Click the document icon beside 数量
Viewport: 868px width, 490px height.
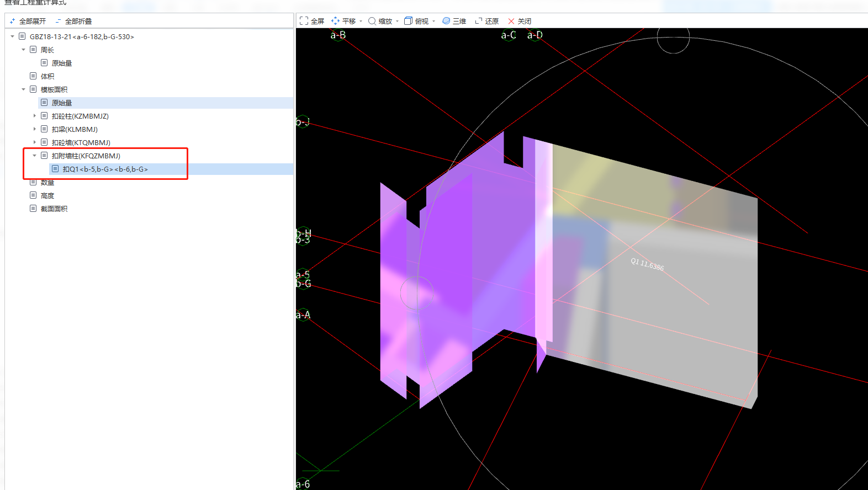tap(33, 182)
